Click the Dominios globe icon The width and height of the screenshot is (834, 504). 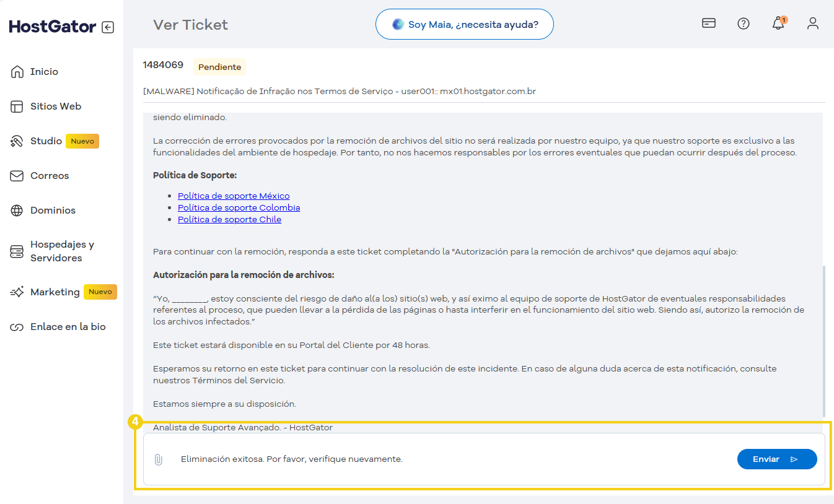(17, 211)
